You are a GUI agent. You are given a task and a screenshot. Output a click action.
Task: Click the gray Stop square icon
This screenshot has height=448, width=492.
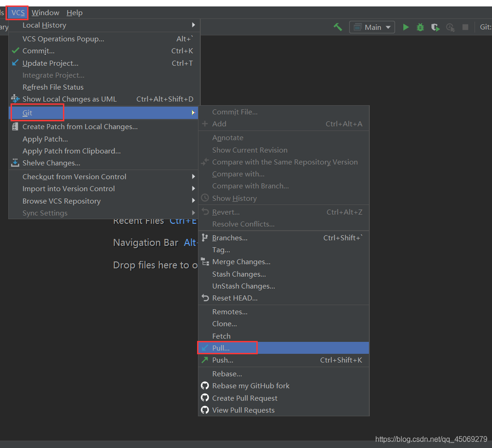coord(465,27)
